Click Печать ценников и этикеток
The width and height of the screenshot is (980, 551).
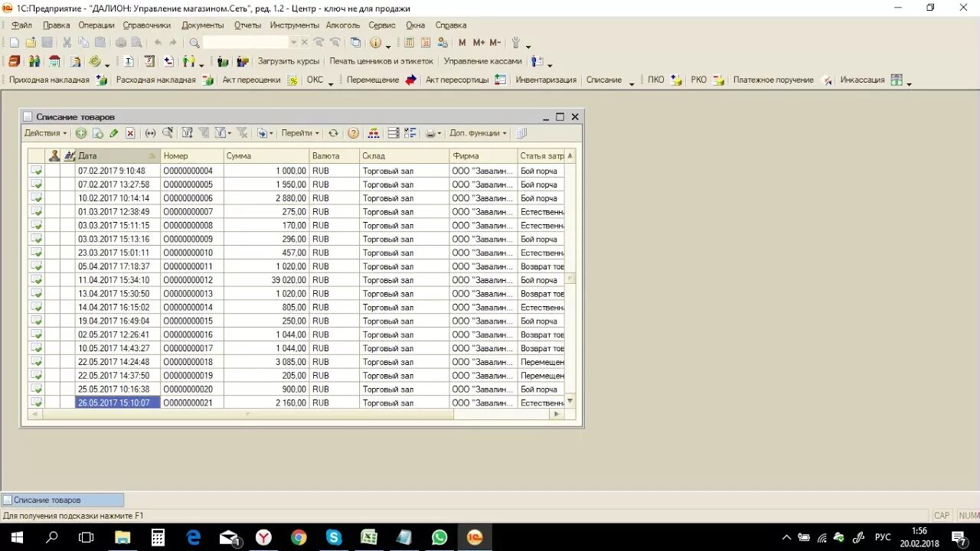(381, 61)
